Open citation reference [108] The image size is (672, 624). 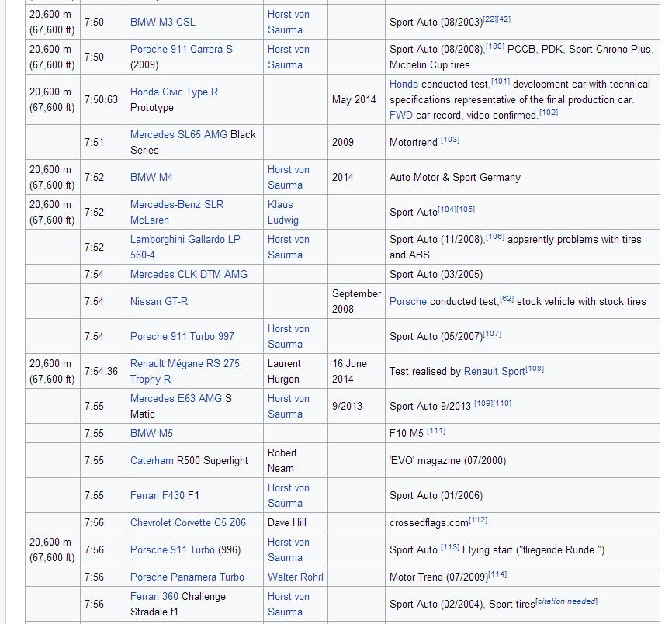535,369
